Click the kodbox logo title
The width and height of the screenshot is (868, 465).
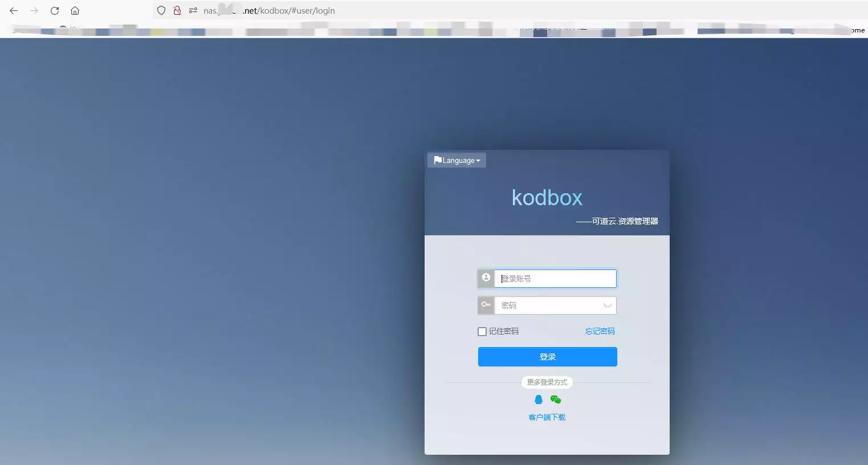point(547,198)
